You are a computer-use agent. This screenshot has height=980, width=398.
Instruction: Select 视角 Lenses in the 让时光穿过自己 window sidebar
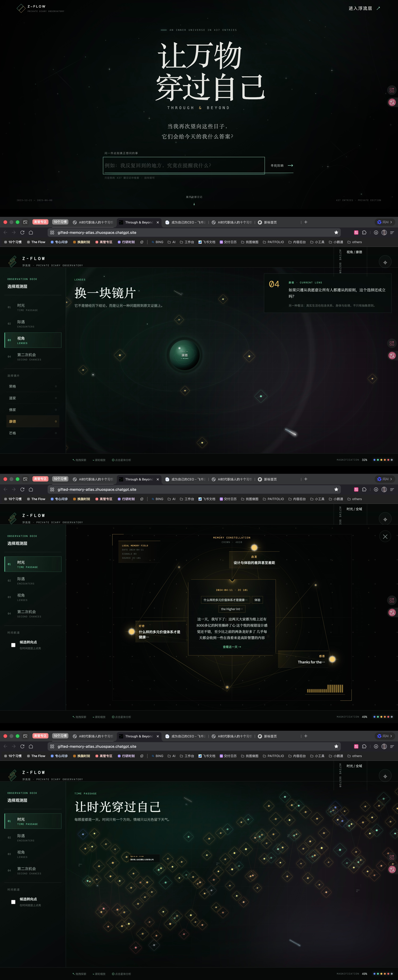(33, 854)
